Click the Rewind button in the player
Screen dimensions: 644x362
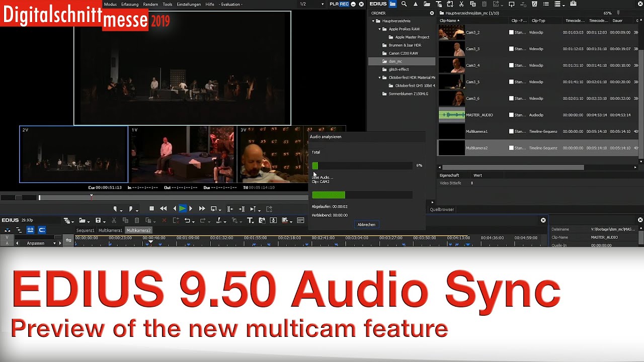[164, 209]
